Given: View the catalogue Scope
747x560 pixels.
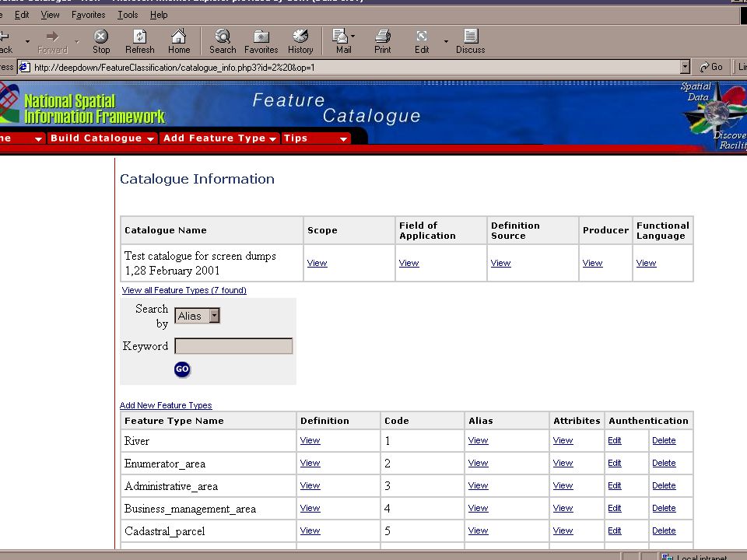Looking at the screenshot, I should (317, 263).
